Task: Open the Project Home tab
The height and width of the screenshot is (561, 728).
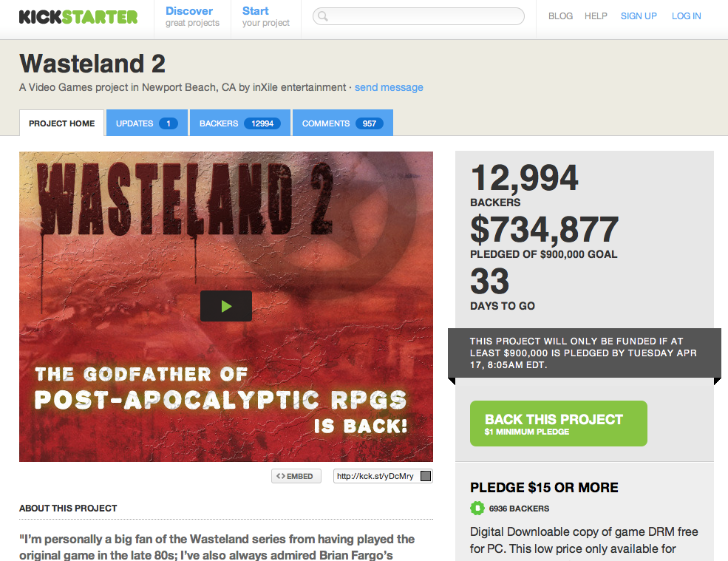Action: 62,123
